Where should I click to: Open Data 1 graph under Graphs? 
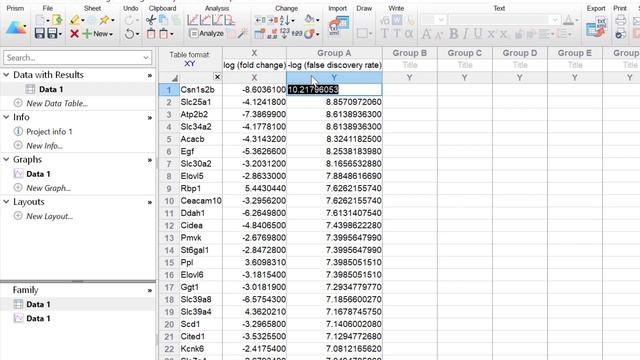tap(38, 174)
